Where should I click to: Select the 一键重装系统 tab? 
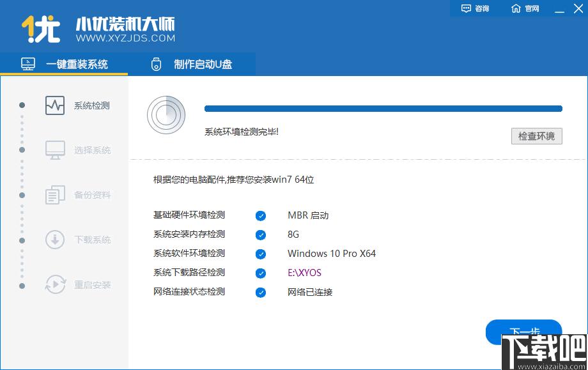(64, 65)
